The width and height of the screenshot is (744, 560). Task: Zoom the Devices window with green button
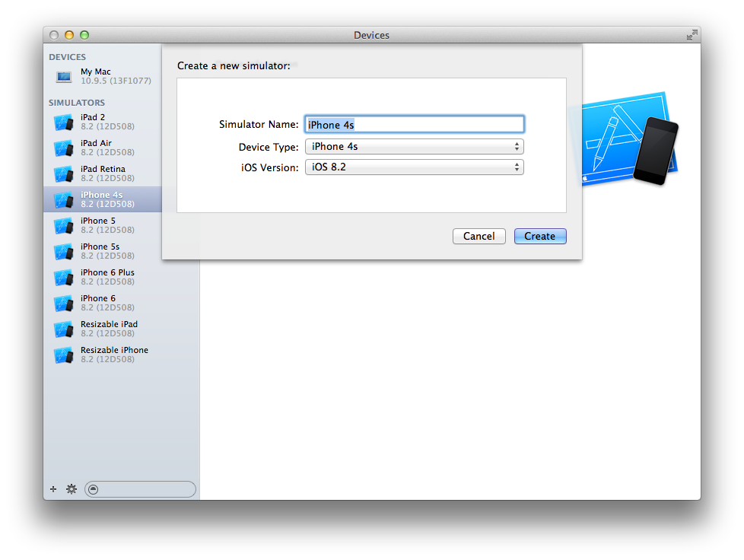[x=84, y=35]
